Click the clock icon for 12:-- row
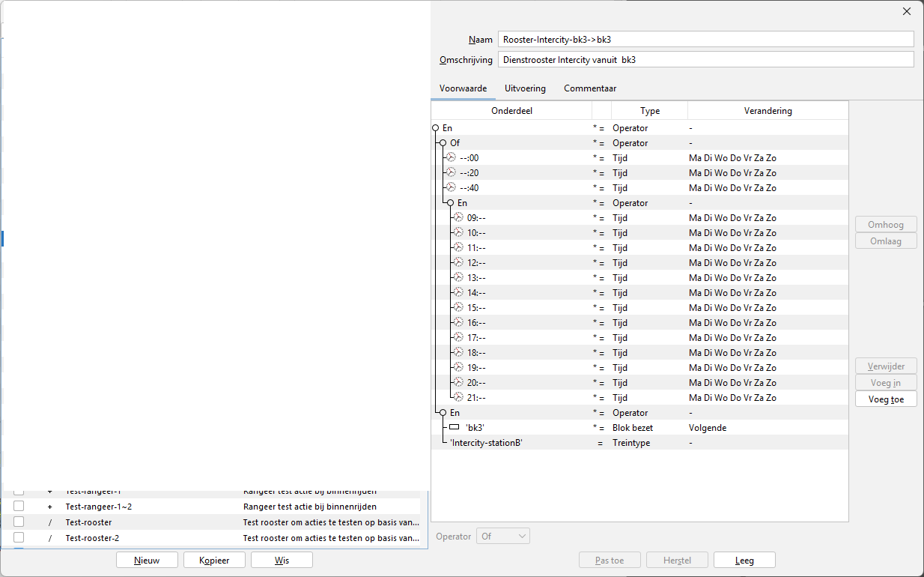Viewport: 924px width, 577px height. point(458,263)
